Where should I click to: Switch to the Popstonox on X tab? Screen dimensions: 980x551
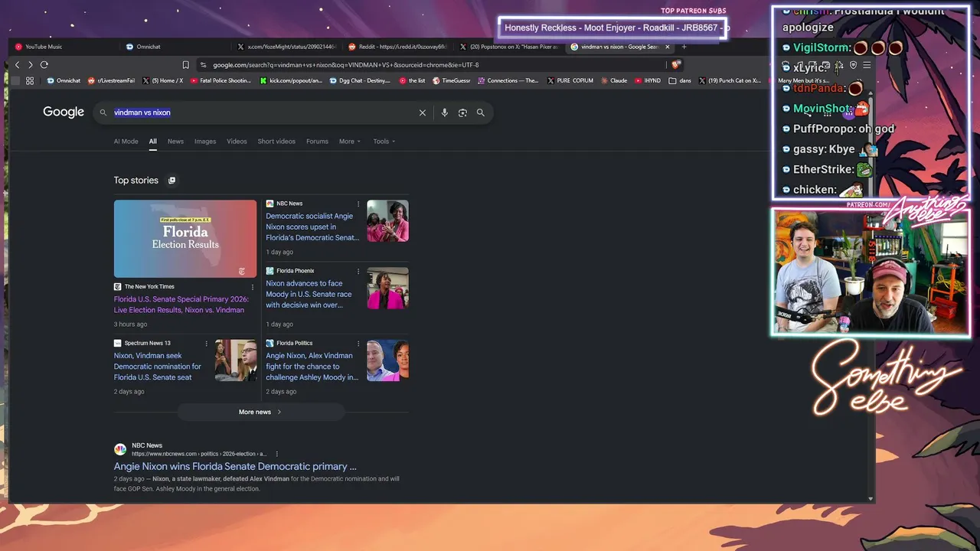point(510,47)
